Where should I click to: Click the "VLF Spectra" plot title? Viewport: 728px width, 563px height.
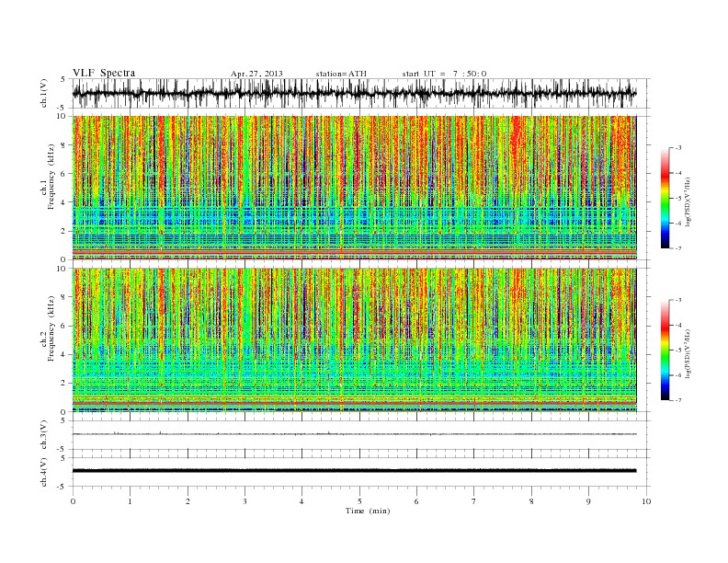point(104,73)
